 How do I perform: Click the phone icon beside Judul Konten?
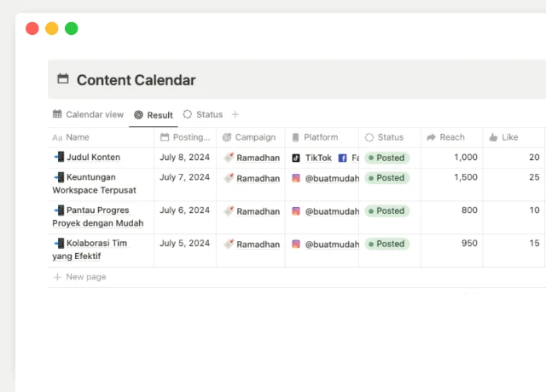tap(59, 157)
